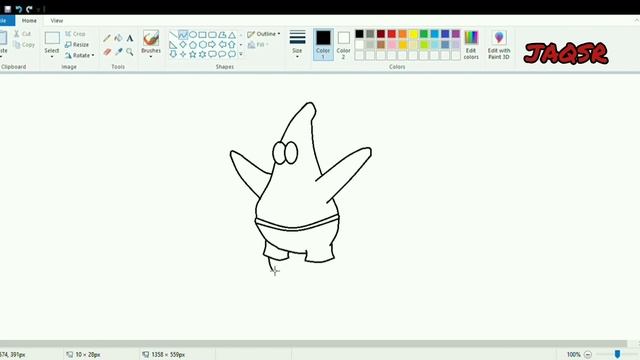The image size is (640, 360).
Task: Open the Edit colors dialog
Action: coord(471,45)
